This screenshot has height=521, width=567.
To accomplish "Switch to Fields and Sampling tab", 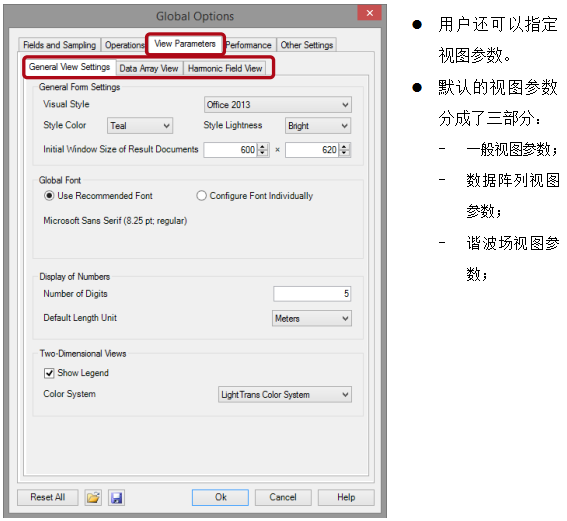I will [60, 45].
